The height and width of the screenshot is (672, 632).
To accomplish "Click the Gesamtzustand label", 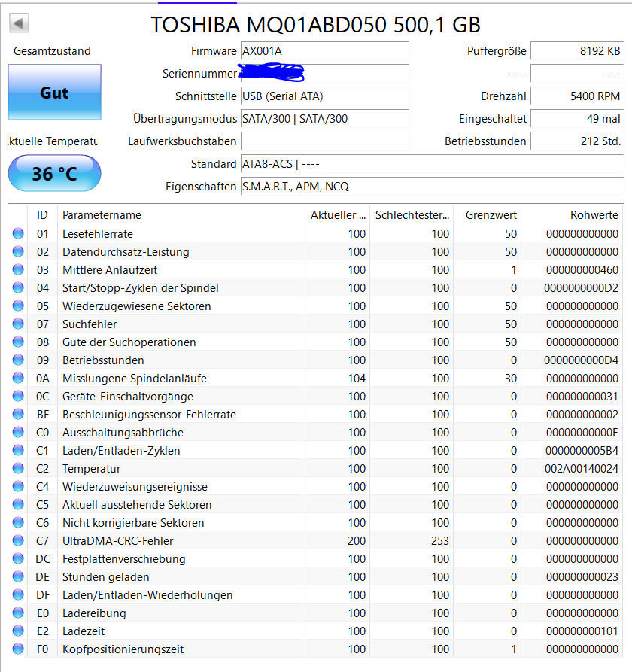I will [x=52, y=51].
